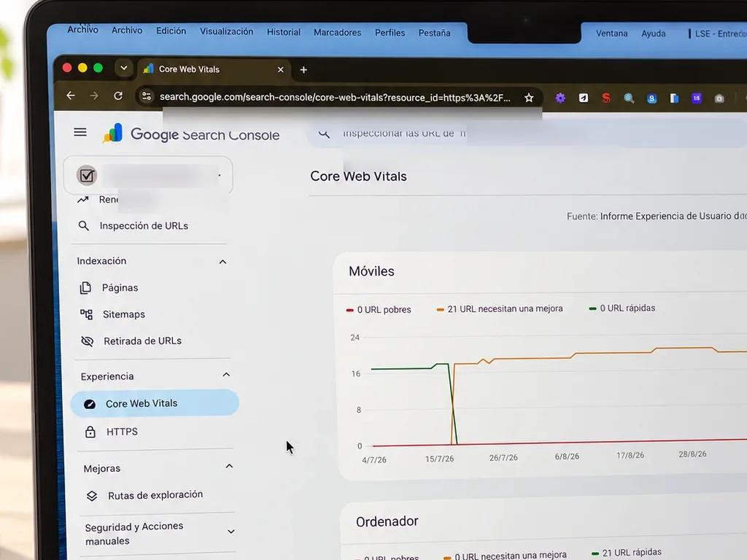Click Informe Experiencia de Usuario link
The image size is (747, 560).
click(x=673, y=216)
